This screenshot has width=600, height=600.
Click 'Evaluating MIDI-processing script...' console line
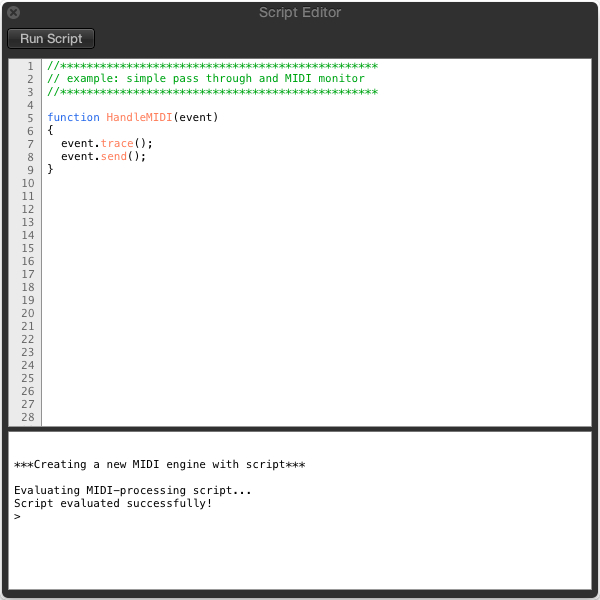tap(133, 490)
